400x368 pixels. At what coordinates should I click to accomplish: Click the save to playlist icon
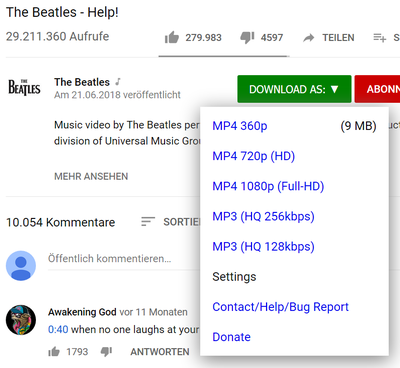tap(379, 38)
